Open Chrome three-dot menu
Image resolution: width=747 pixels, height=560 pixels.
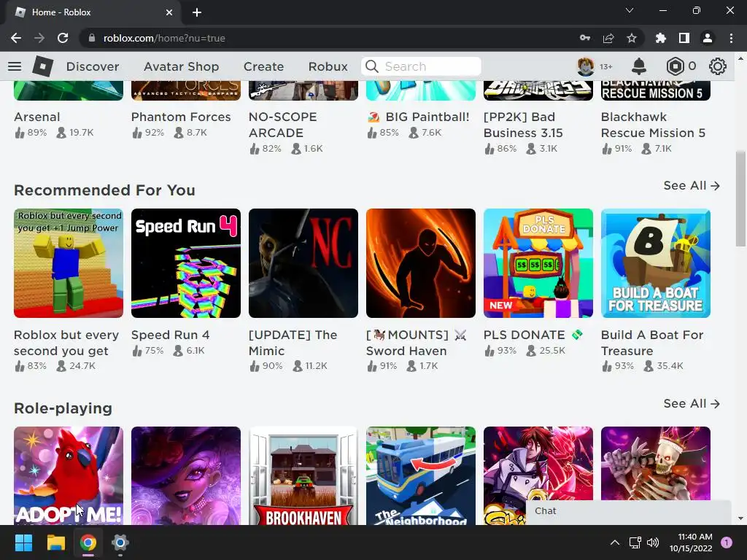click(x=731, y=38)
